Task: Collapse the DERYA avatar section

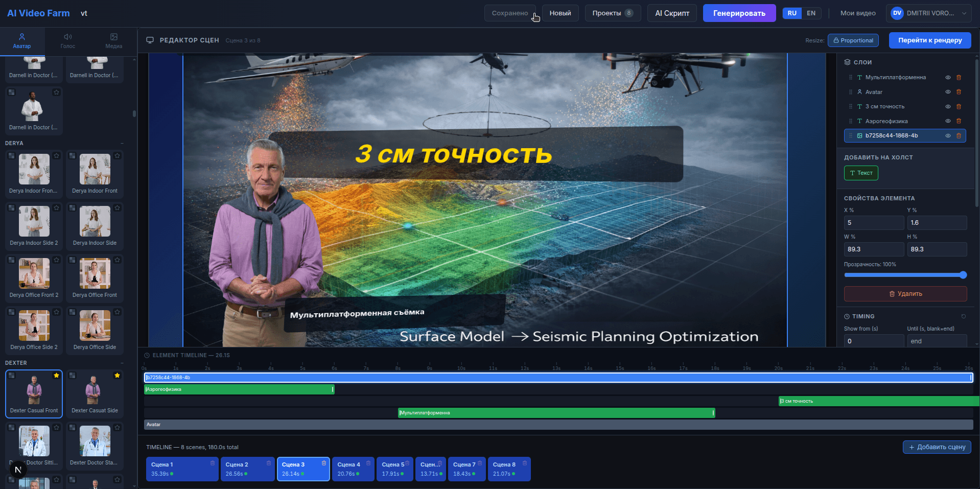Action: tap(122, 143)
